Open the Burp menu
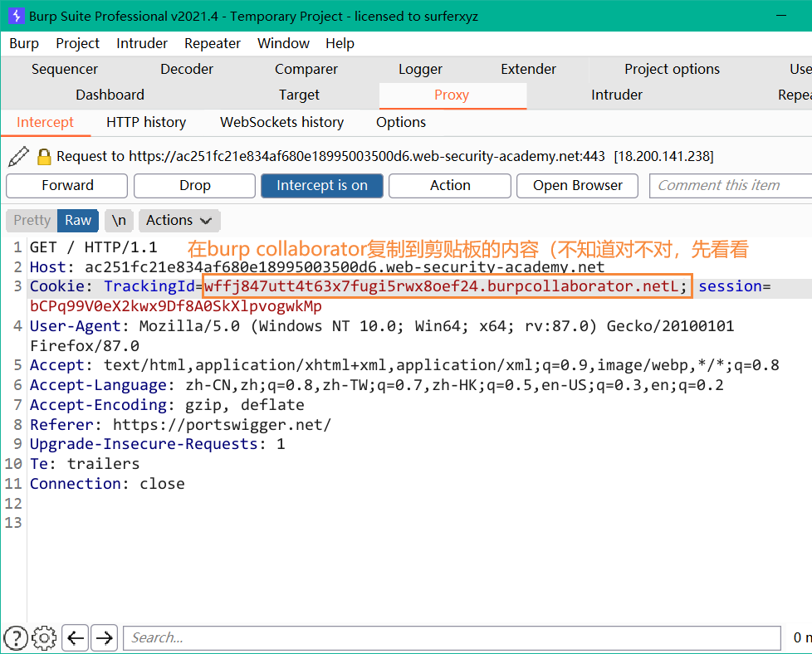The image size is (812, 654). (24, 43)
